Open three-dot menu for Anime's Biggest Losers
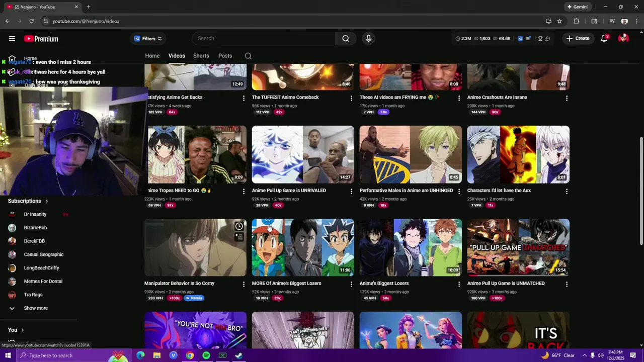 459,284
